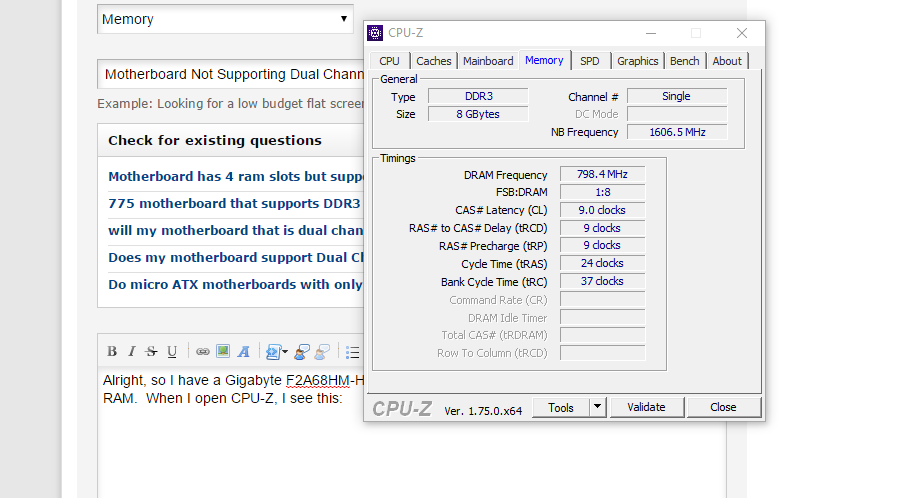Minimize the CPU-Z window
The height and width of the screenshot is (498, 917).
click(651, 33)
